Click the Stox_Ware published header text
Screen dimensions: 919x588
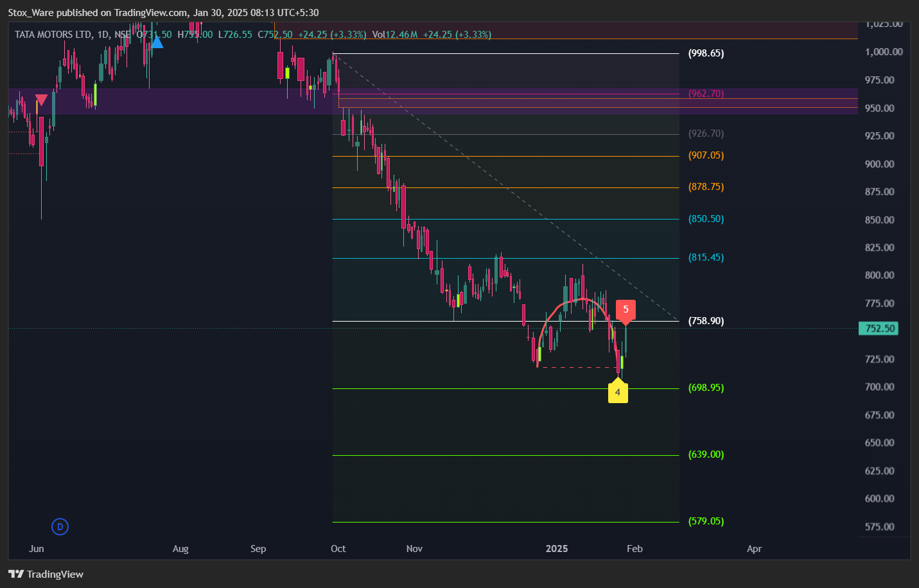coord(163,13)
